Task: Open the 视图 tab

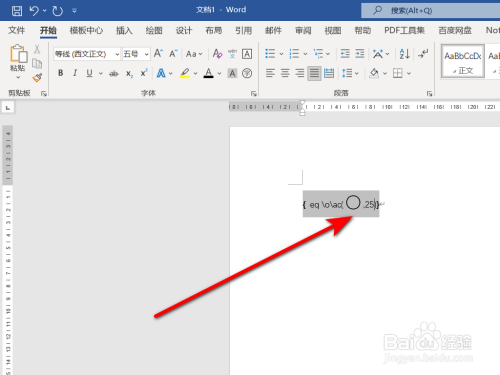Action: tap(333, 30)
